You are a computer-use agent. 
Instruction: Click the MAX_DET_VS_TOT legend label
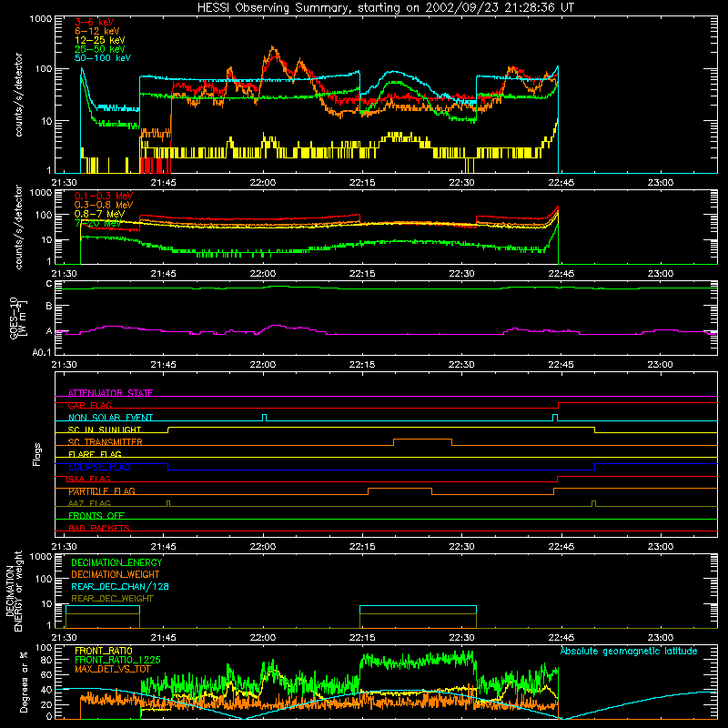(113, 669)
